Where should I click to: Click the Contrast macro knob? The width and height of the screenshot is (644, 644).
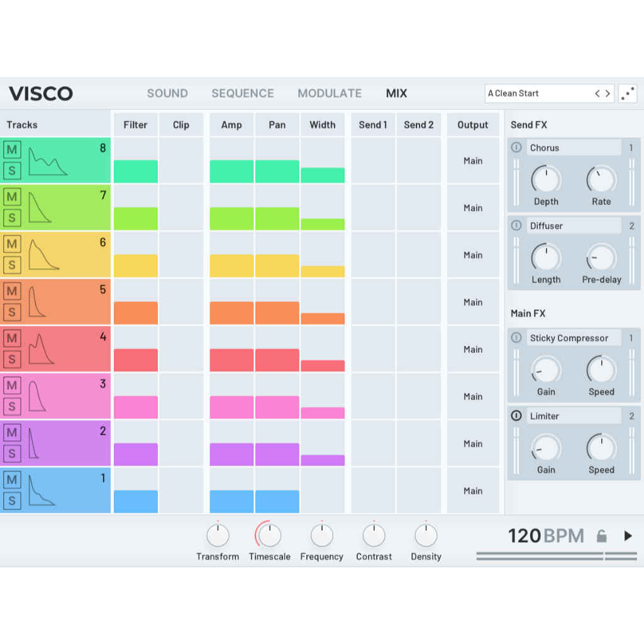click(x=374, y=536)
